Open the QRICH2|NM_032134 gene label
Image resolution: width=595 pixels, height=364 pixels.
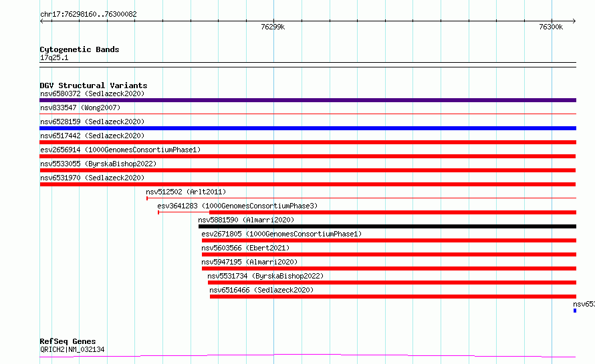(x=72, y=349)
